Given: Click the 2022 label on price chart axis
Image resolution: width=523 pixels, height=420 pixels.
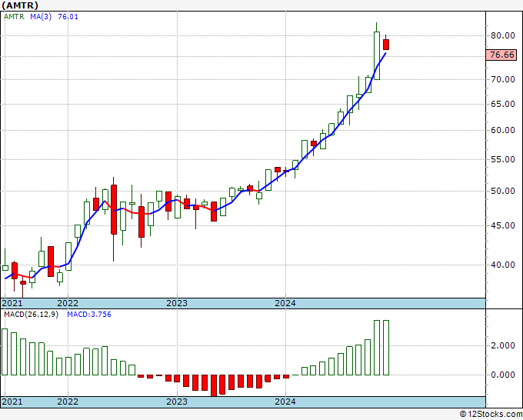Looking at the screenshot, I should point(68,303).
